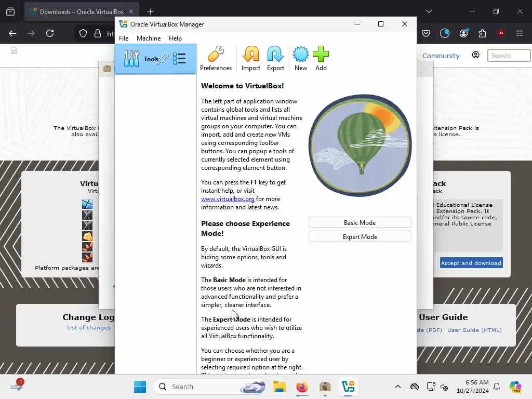
Task: Open the www.virtualbox.org link
Action: point(228,199)
